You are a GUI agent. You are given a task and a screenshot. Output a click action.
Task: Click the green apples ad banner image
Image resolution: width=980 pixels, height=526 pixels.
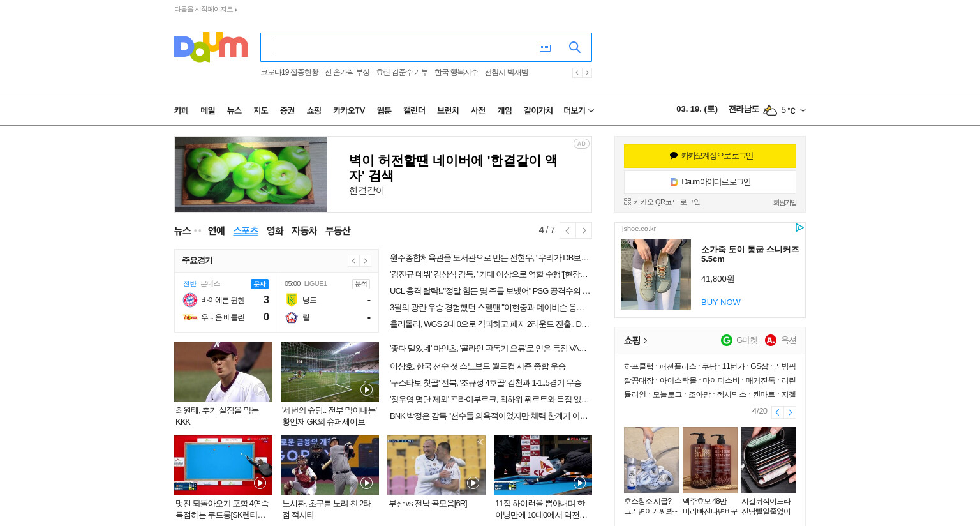pos(251,174)
